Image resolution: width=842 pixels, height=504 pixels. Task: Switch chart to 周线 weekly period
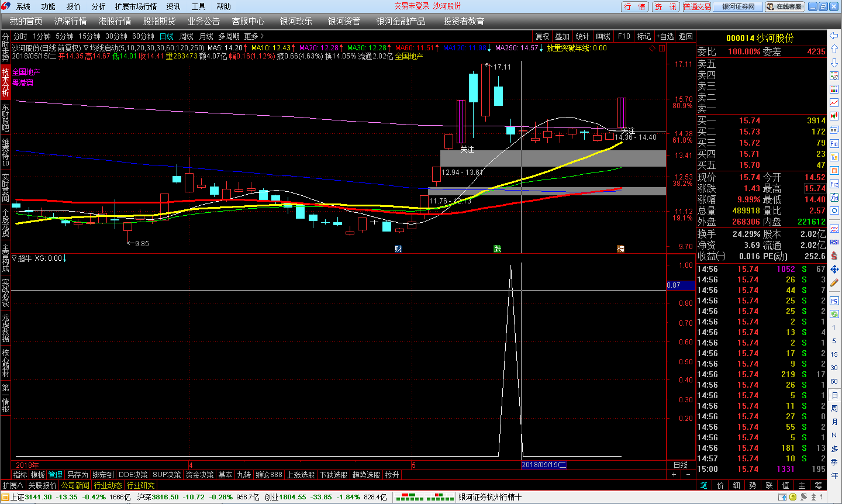click(187, 36)
